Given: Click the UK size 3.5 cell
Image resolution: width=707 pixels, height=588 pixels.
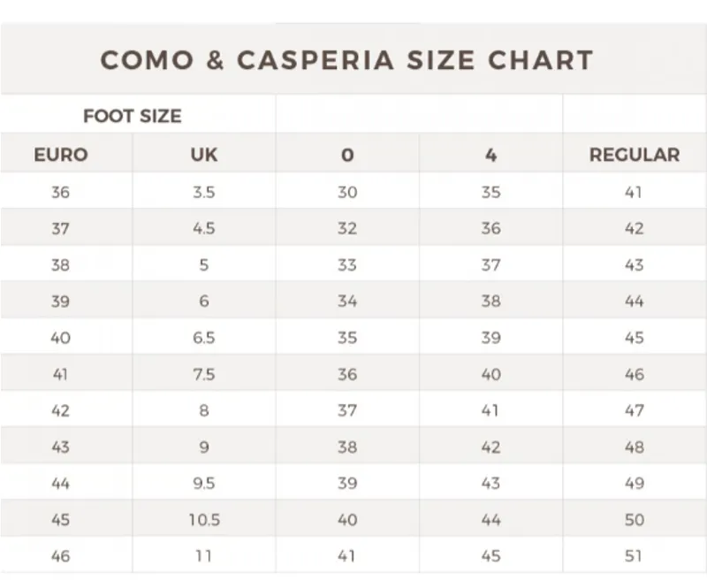Looking at the screenshot, I should 204,192.
